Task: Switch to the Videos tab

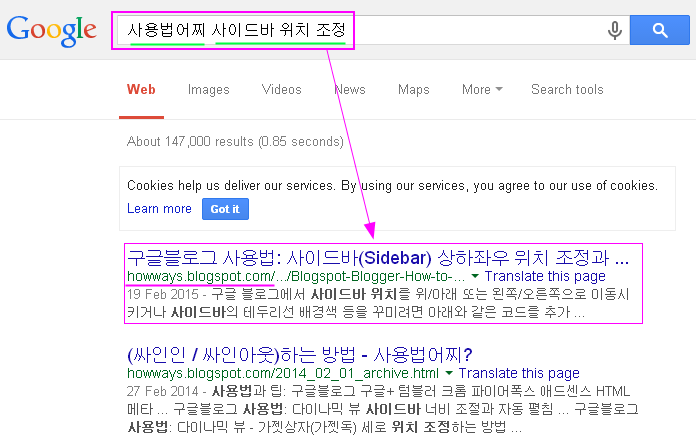Action: pyautogui.click(x=281, y=90)
